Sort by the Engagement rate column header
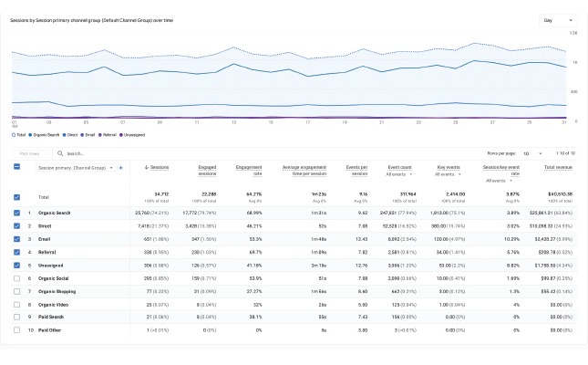Image resolution: width=588 pixels, height=365 pixels. click(x=249, y=170)
